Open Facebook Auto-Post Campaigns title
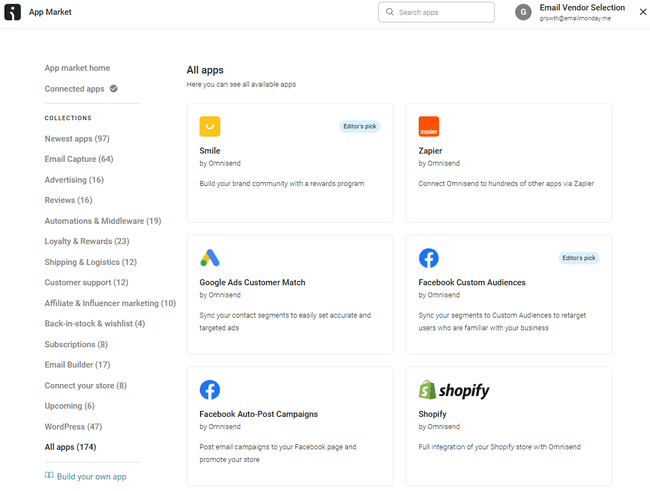650x491 pixels. pos(259,414)
